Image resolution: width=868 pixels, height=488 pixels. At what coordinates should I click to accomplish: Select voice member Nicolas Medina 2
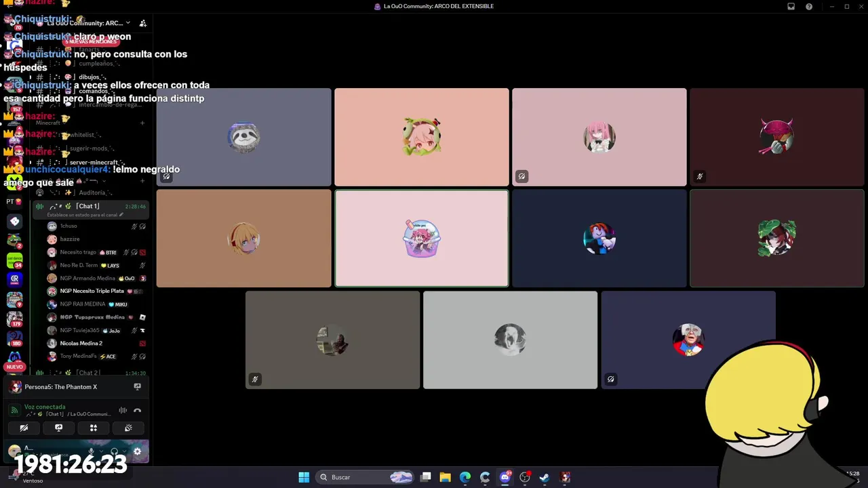[x=96, y=344]
